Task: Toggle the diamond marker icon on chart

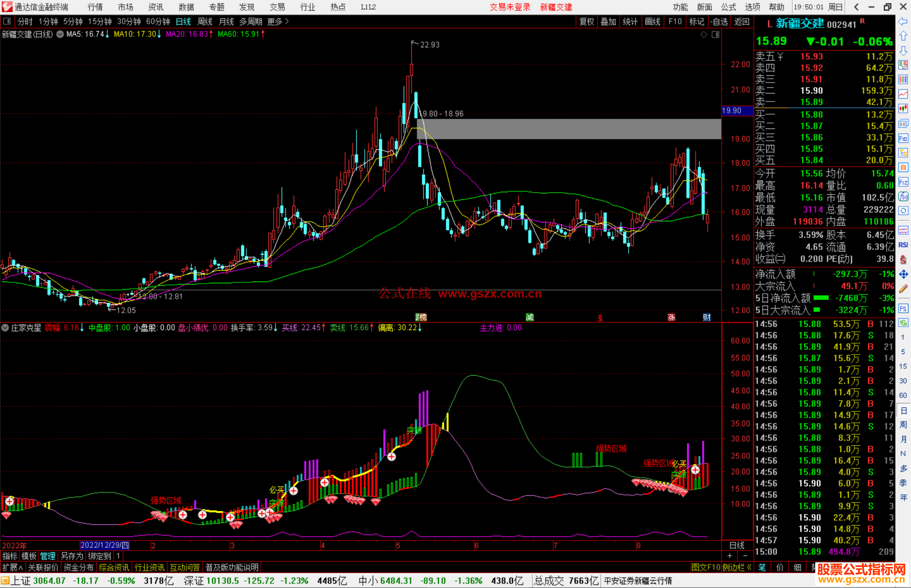Action: point(703,35)
